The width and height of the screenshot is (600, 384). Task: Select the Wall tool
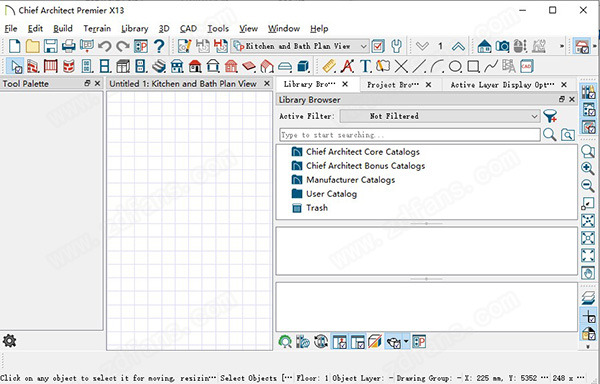point(33,67)
